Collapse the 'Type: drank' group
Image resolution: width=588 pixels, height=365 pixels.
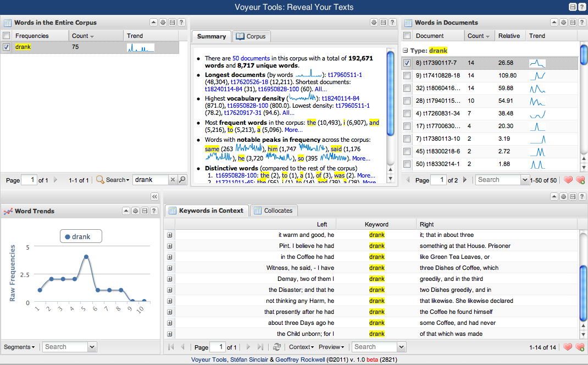[406, 51]
